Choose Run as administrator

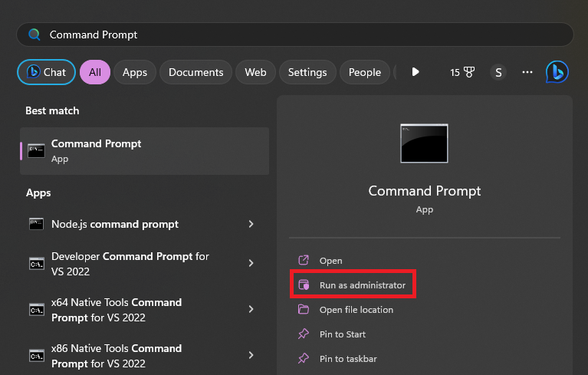[362, 285]
